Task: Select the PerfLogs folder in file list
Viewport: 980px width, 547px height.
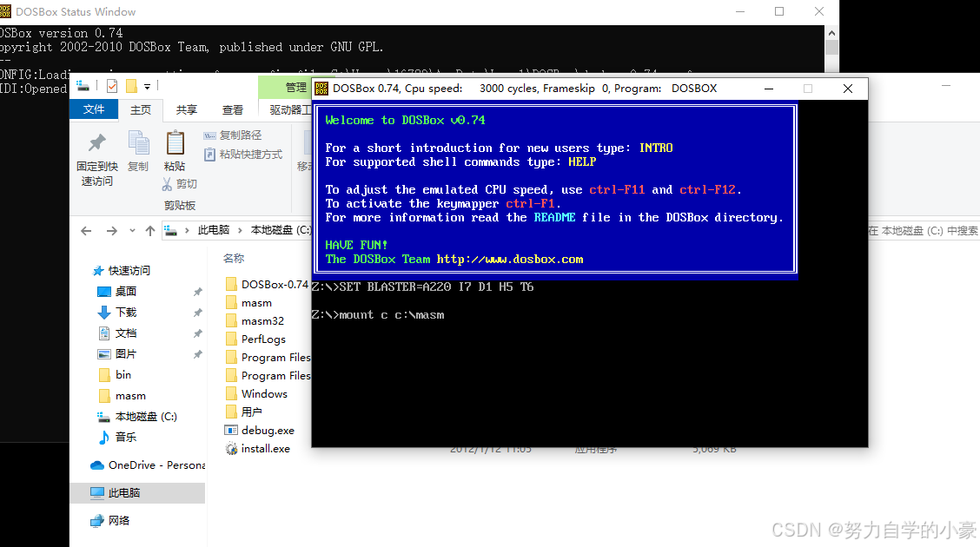Action: [x=255, y=339]
